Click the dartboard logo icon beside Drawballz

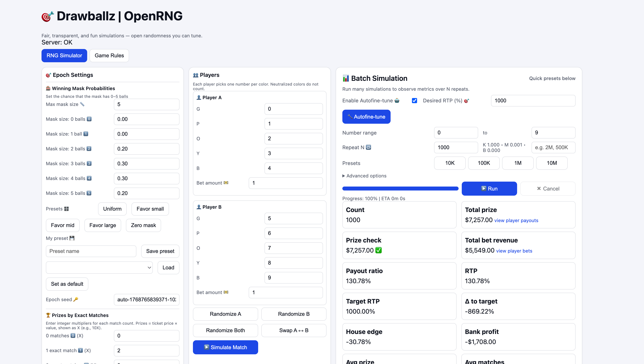47,16
